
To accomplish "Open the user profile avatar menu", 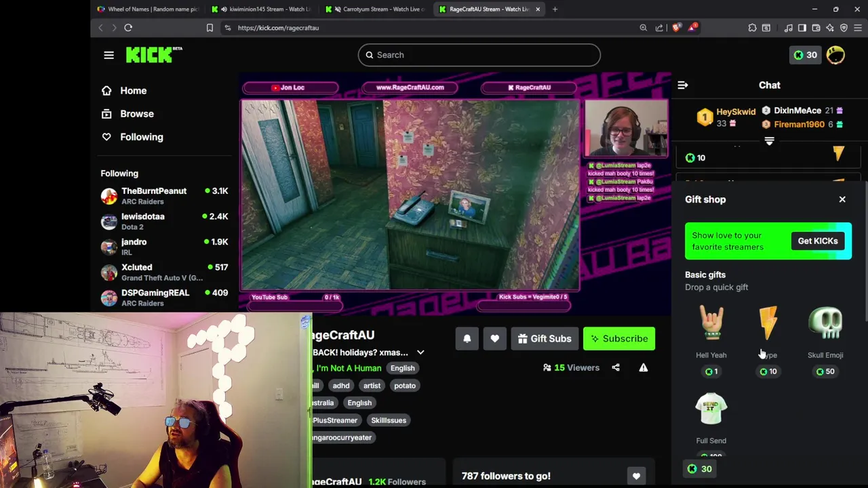I will 835,55.
